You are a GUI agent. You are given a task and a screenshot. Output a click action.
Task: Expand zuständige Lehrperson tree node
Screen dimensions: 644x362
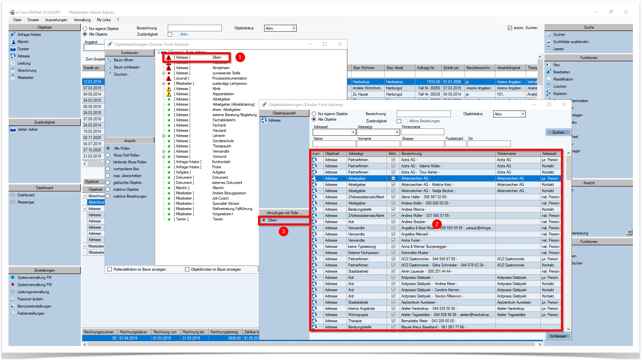click(164, 83)
